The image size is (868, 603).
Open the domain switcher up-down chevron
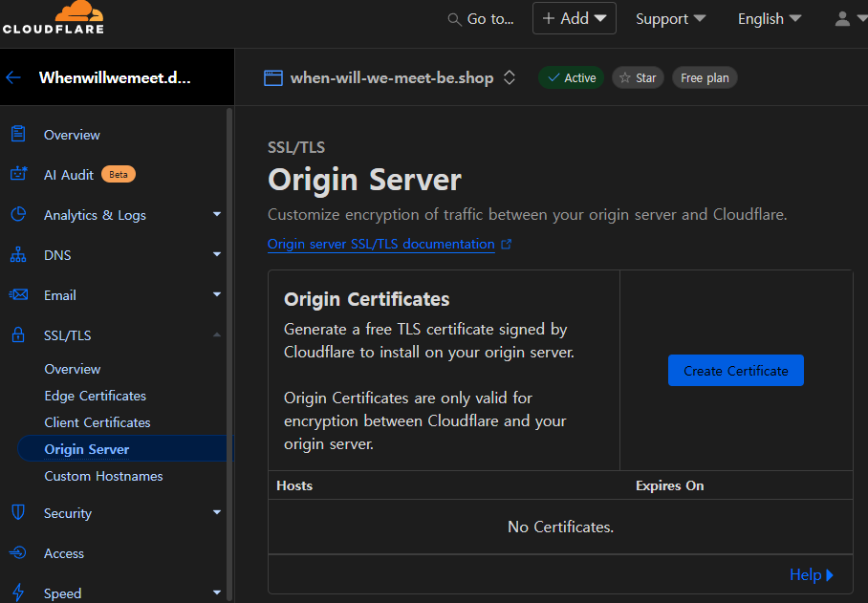[510, 78]
